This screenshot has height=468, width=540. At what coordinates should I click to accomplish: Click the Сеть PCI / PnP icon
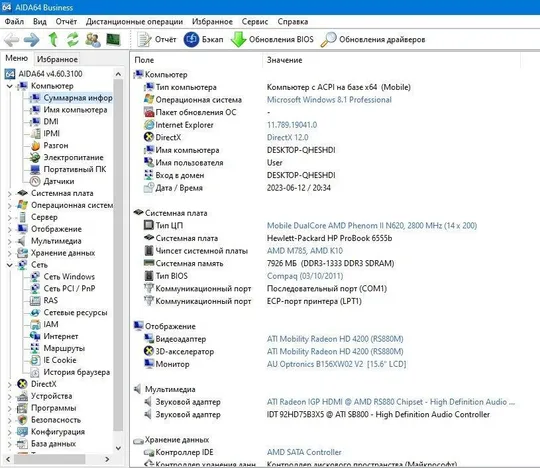tap(35, 289)
